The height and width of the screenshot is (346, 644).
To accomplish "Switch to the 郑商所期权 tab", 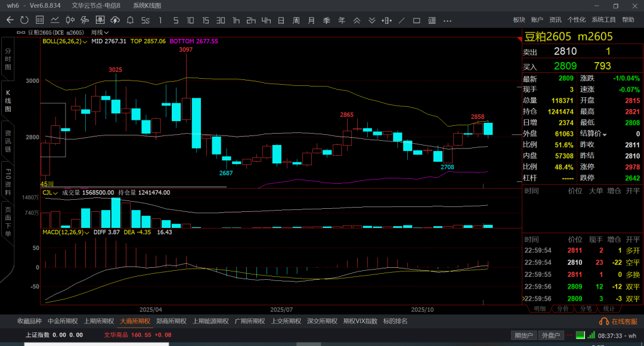I will point(171,321).
